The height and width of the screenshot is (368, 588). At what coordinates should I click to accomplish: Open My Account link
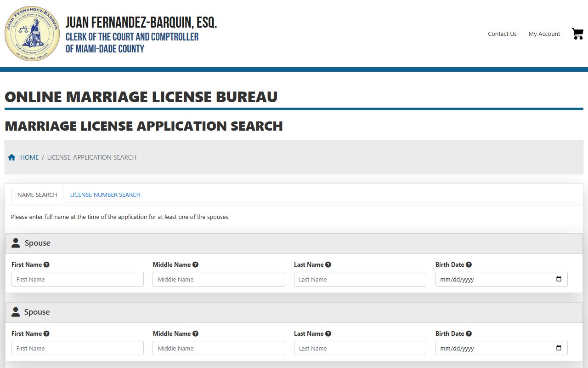click(544, 34)
